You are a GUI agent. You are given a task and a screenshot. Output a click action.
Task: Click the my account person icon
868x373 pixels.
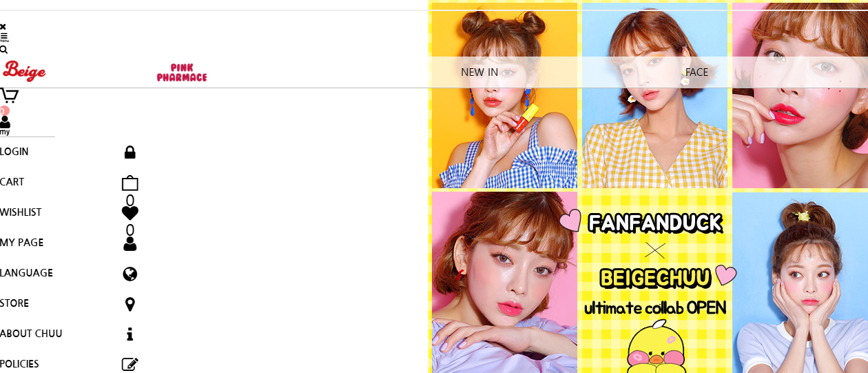coord(5,125)
